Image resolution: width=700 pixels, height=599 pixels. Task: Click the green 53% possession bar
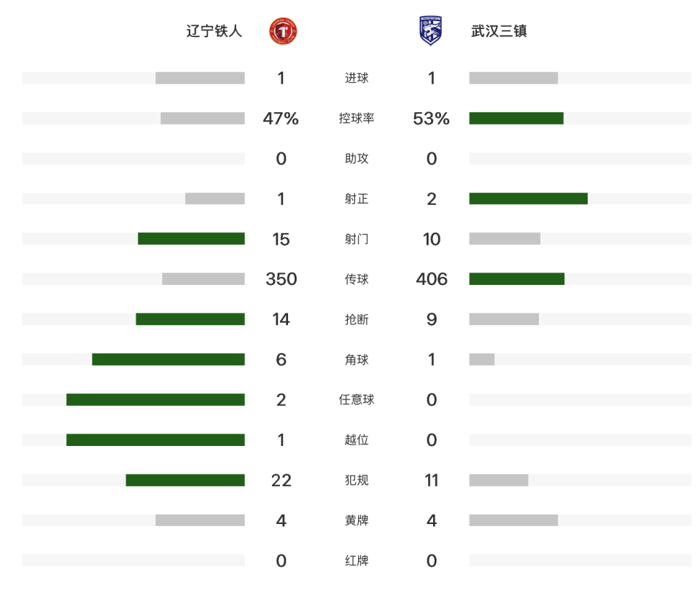pos(516,118)
